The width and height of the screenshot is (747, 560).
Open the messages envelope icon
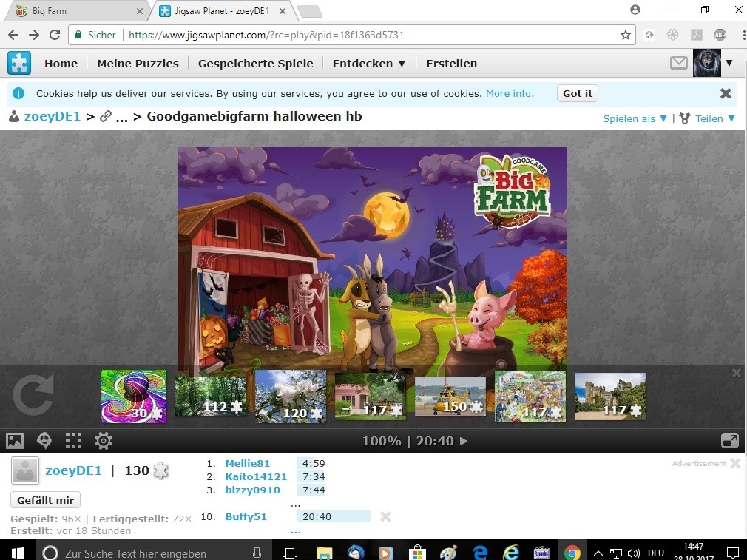click(x=678, y=63)
